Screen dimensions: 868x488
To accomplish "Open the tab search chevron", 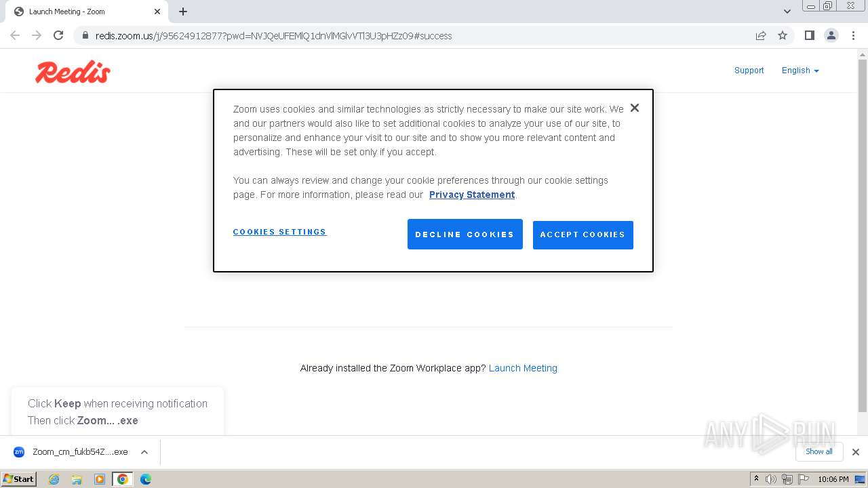I will click(x=787, y=12).
